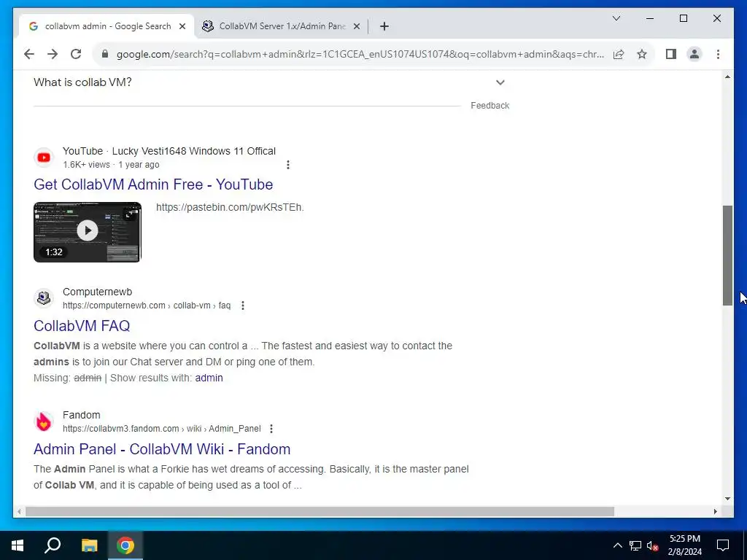
Task: Open File Explorer from the taskbar
Action: click(x=89, y=545)
